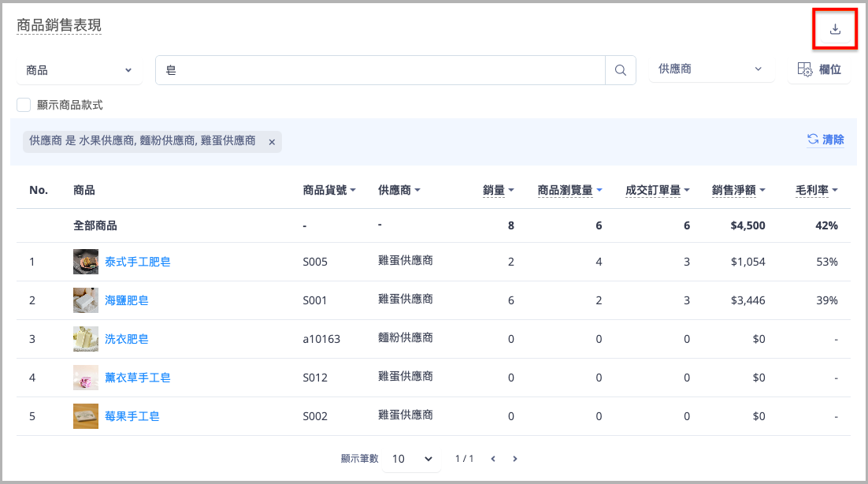Sort by 銷售淨額 column header
868x484 pixels.
pyautogui.click(x=738, y=190)
